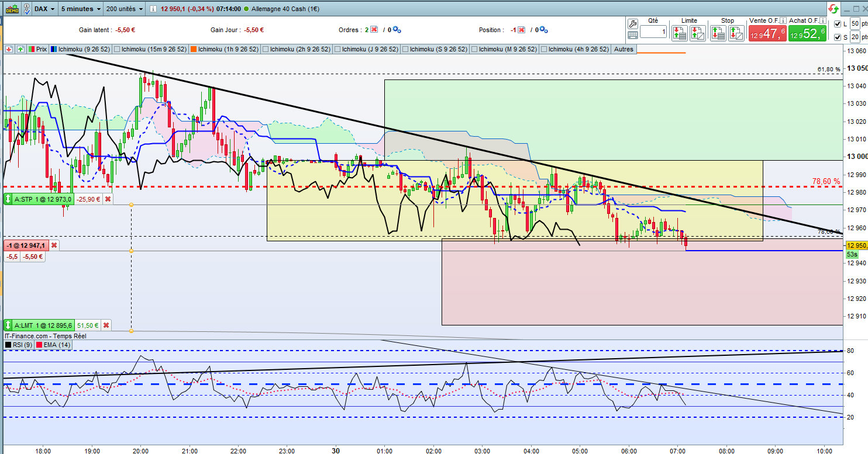Click info icon next to Achat O.F.

[822, 20]
